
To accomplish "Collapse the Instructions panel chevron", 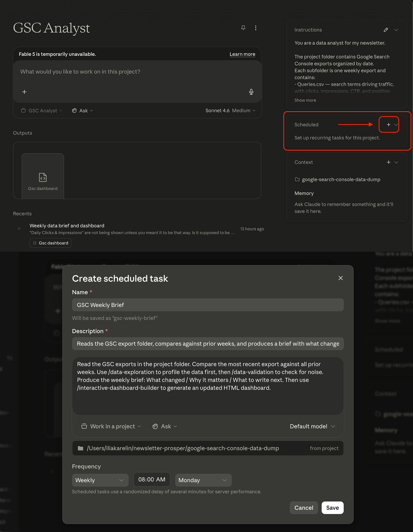I will click(x=396, y=30).
